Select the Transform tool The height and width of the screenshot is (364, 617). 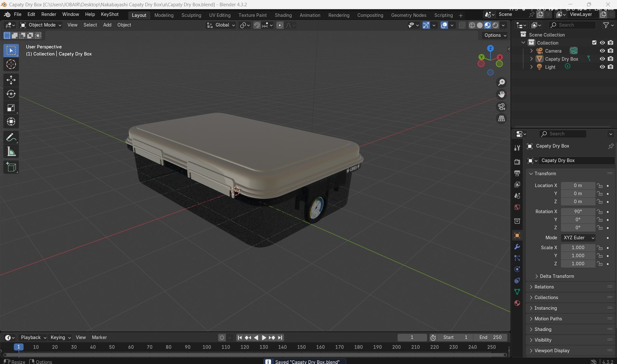11,122
